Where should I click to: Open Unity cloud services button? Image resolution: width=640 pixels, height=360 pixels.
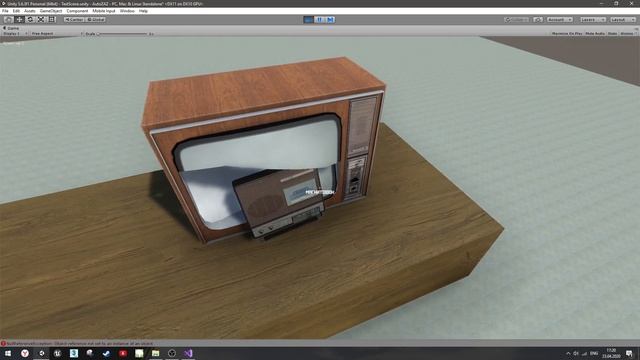click(538, 20)
